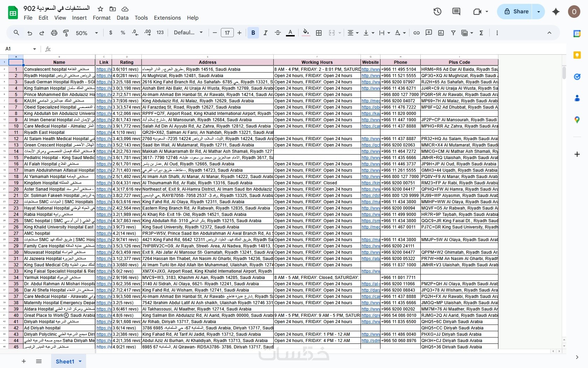Star this spreadsheet document

(100, 9)
